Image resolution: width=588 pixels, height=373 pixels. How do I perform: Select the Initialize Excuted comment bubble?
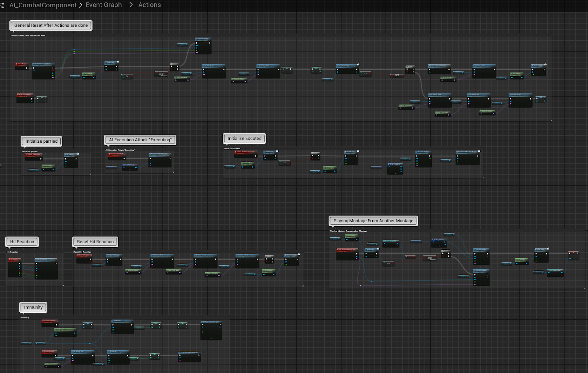pyautogui.click(x=244, y=138)
